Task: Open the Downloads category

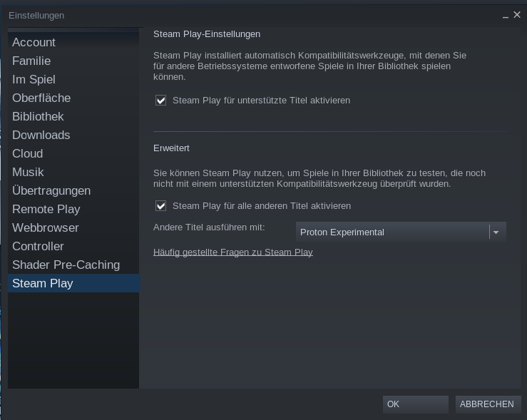Action: point(73,135)
